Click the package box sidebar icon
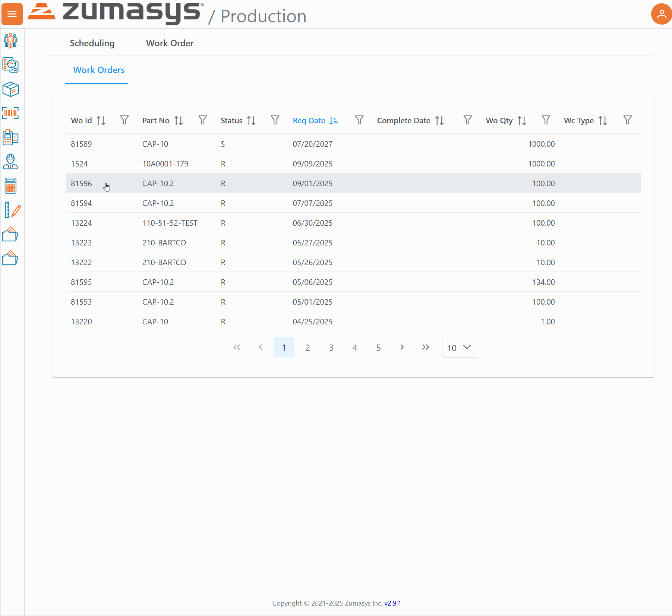Screen dimensions: 672x616 pos(10,89)
